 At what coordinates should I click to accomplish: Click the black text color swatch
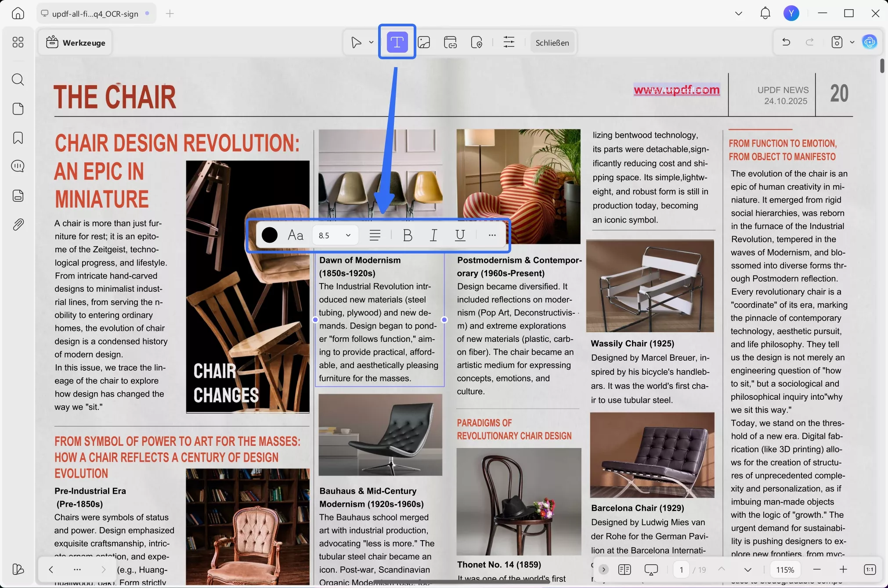tap(269, 236)
